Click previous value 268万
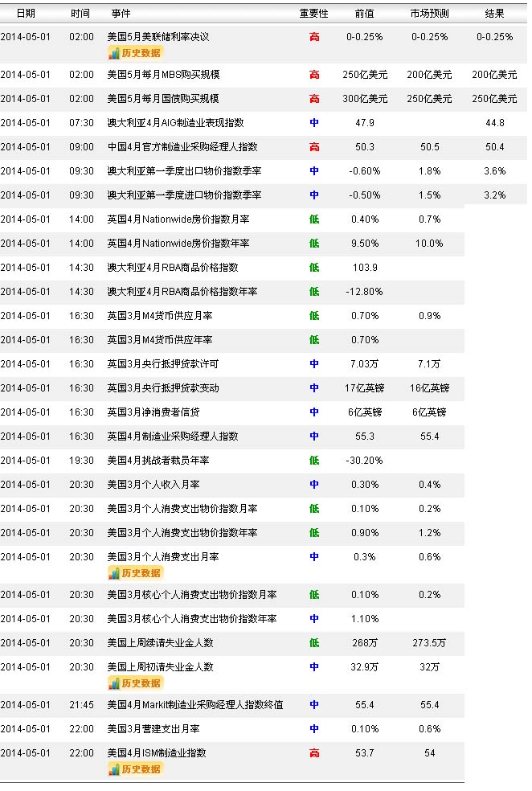This screenshot has width=532, height=791. click(x=365, y=643)
